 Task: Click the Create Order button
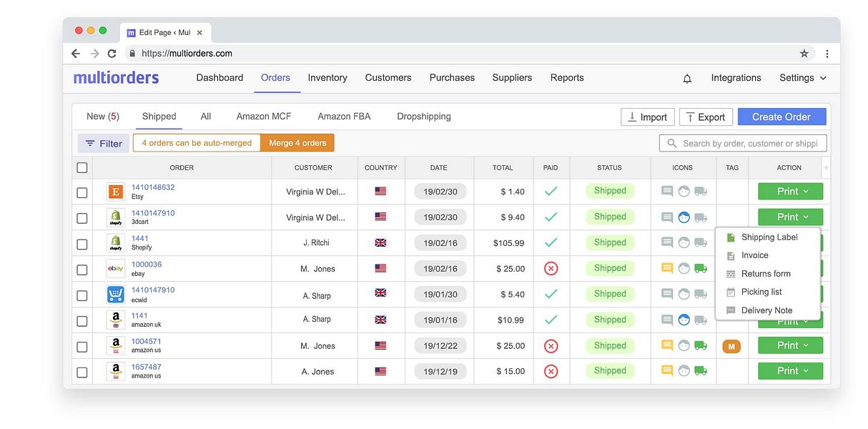tap(781, 117)
